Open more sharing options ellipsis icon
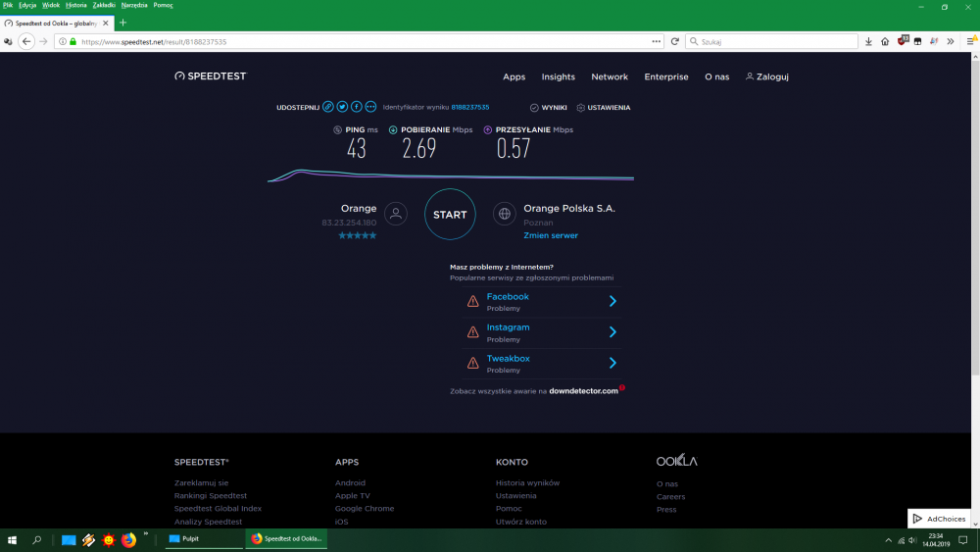This screenshot has width=980, height=552. pyautogui.click(x=370, y=107)
